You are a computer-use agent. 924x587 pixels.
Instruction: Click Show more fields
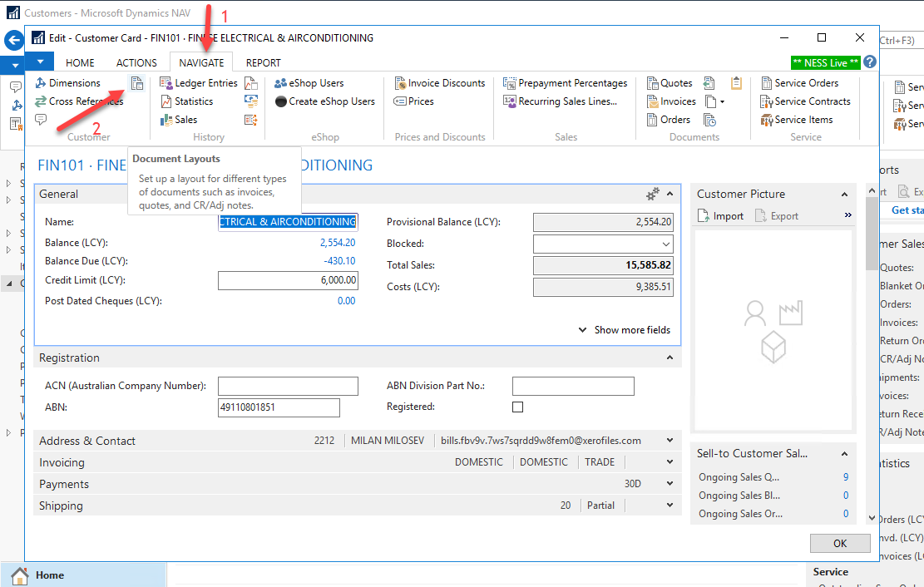625,330
